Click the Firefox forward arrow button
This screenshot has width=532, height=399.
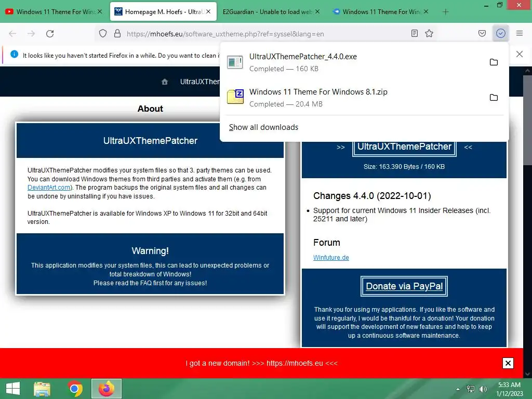tap(31, 34)
